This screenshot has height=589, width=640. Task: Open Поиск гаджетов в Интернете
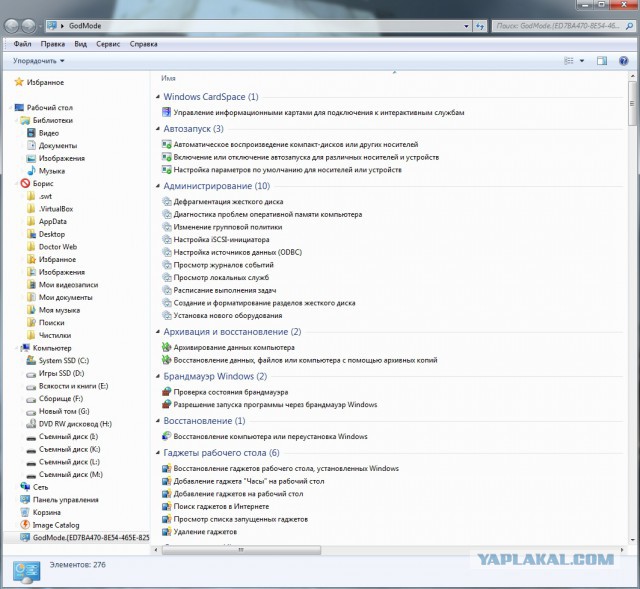click(221, 506)
